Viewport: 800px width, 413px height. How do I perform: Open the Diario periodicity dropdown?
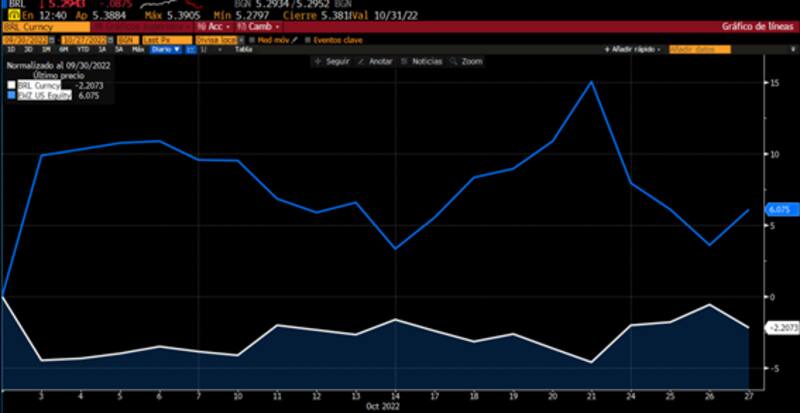162,48
